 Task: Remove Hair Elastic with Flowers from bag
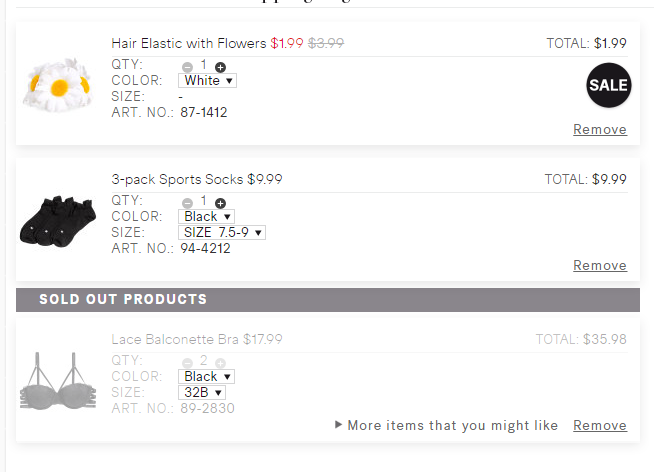click(x=599, y=129)
